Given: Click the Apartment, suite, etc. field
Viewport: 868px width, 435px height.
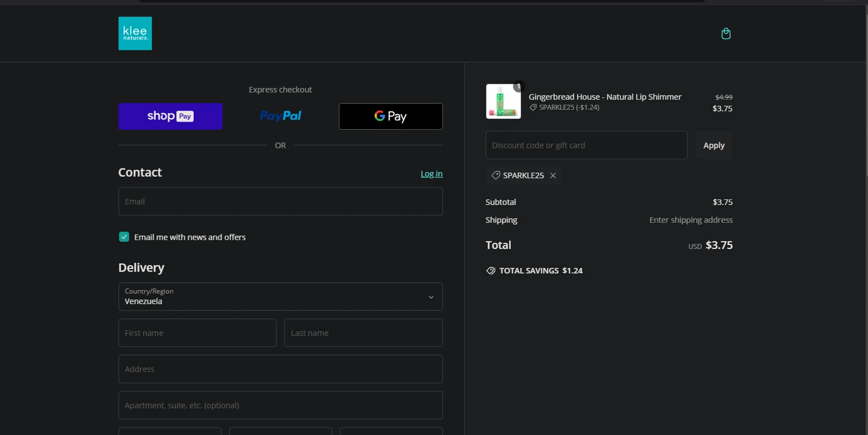Looking at the screenshot, I should 281,405.
